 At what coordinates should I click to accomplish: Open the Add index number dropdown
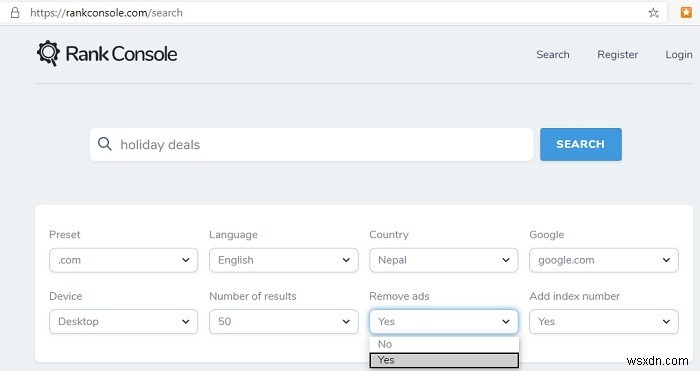(604, 321)
